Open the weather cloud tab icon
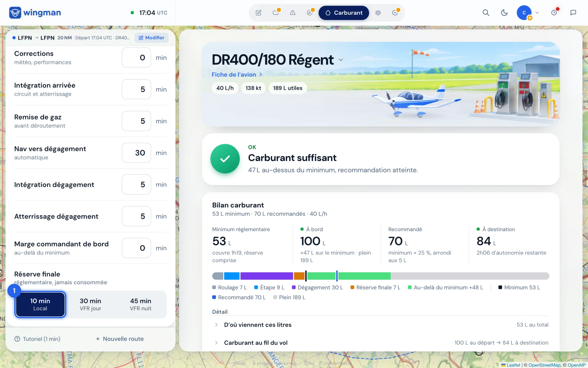The width and height of the screenshot is (588, 368). (x=276, y=13)
